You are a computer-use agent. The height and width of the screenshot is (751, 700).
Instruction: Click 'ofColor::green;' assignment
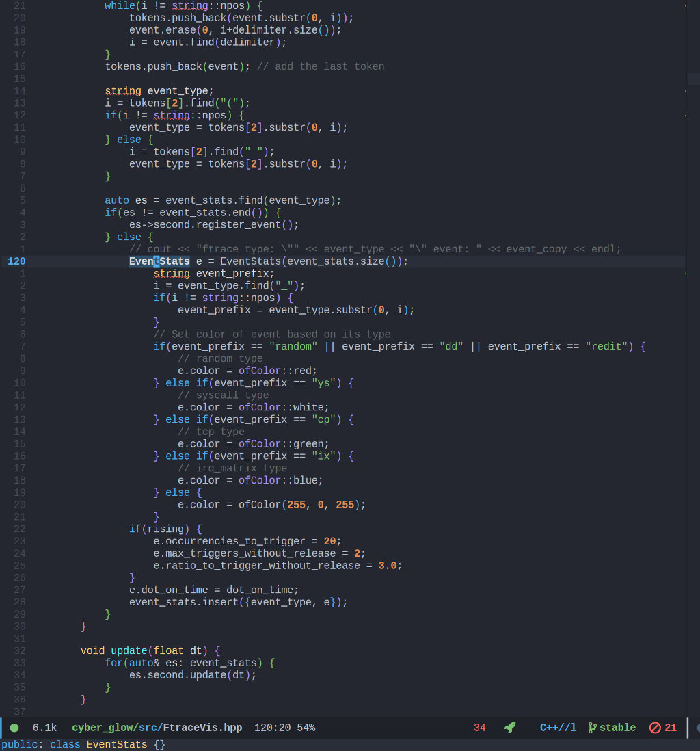click(x=284, y=443)
